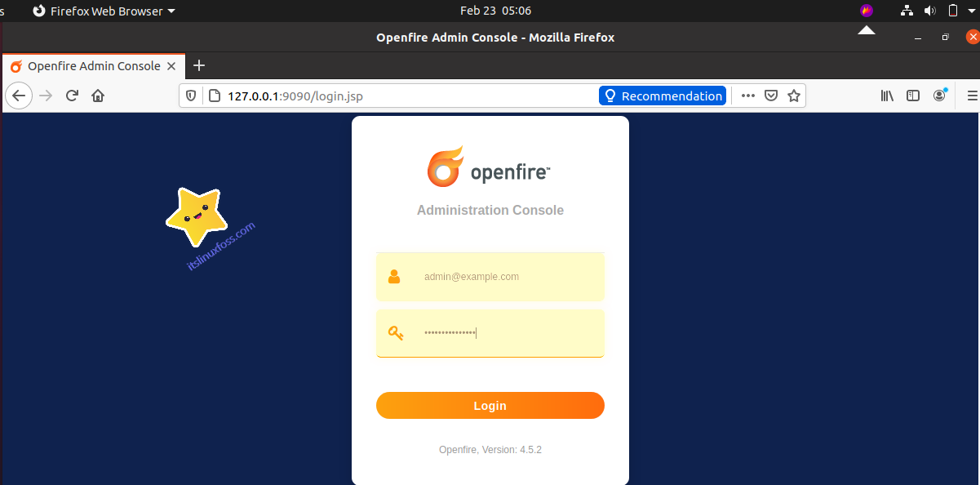Image resolution: width=980 pixels, height=485 pixels.
Task: Show site information page icon
Action: [x=215, y=96]
